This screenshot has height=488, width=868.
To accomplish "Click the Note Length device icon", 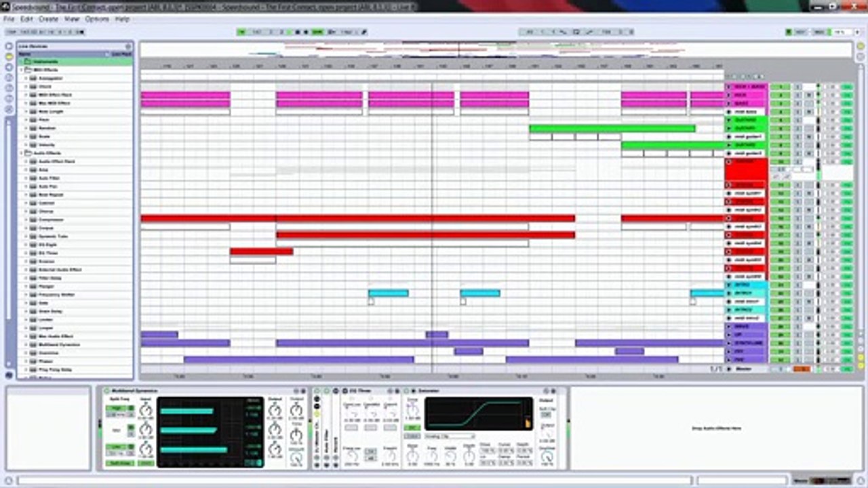I will click(x=33, y=111).
